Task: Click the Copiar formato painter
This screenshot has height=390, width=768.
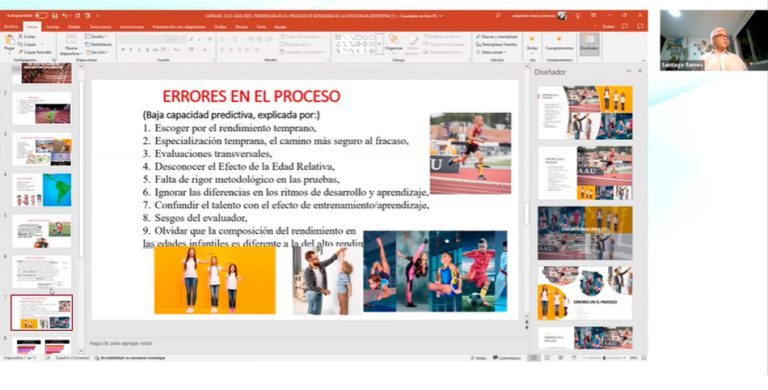Action: point(34,52)
